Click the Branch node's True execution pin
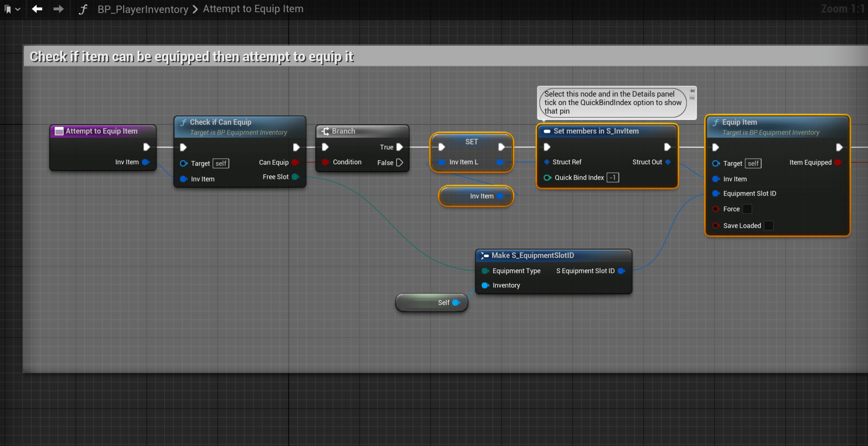 399,147
